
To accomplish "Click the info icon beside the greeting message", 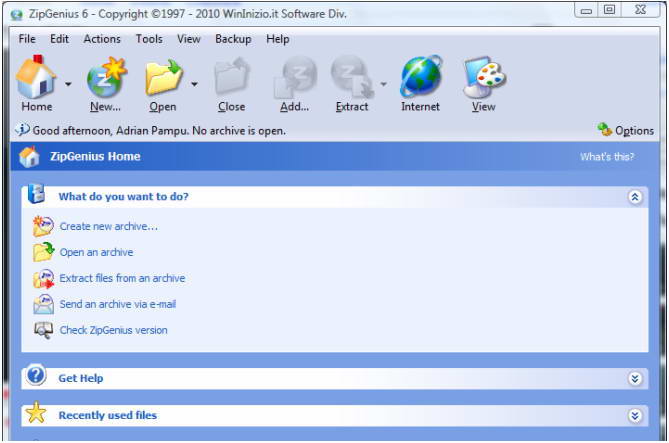I will pos(23,129).
